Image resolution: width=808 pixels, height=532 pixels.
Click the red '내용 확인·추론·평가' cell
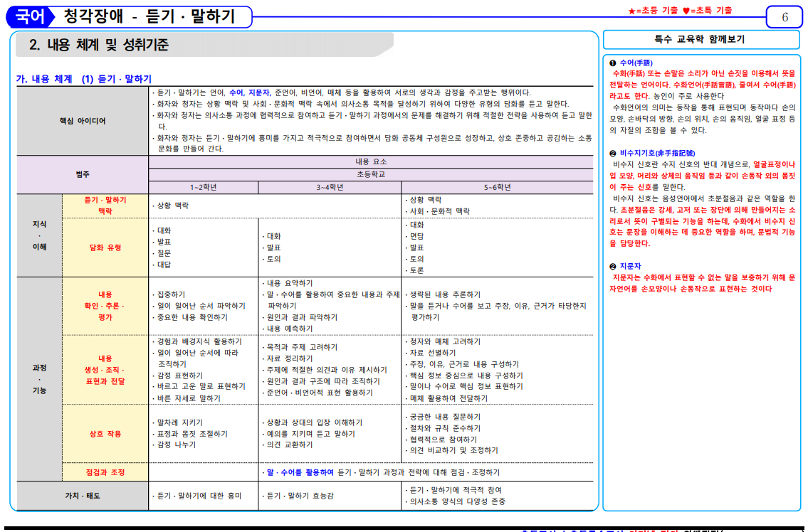coord(105,306)
